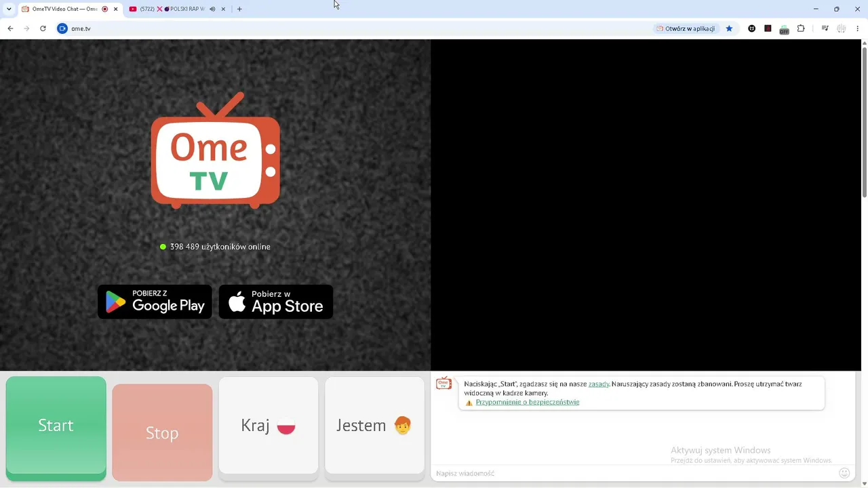Close the OmeTV Video Chat tab
Screen dimensions: 868x488
[x=115, y=9]
